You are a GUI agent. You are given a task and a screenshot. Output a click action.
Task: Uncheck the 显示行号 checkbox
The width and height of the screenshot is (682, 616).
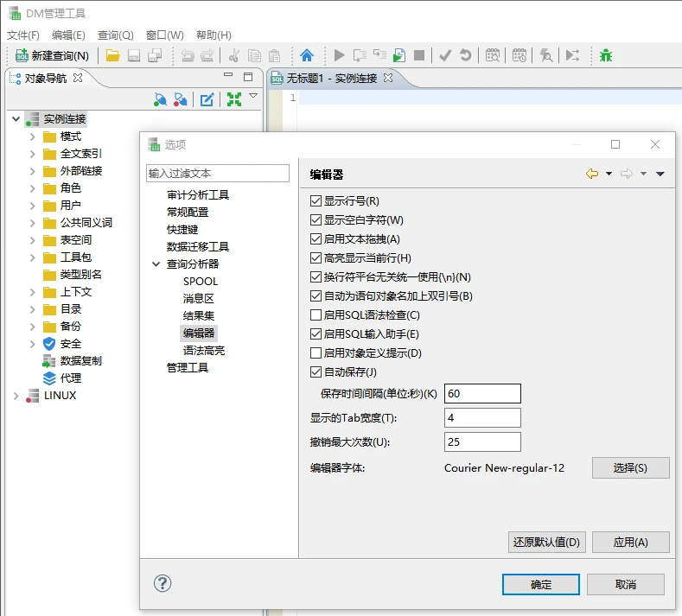click(316, 201)
